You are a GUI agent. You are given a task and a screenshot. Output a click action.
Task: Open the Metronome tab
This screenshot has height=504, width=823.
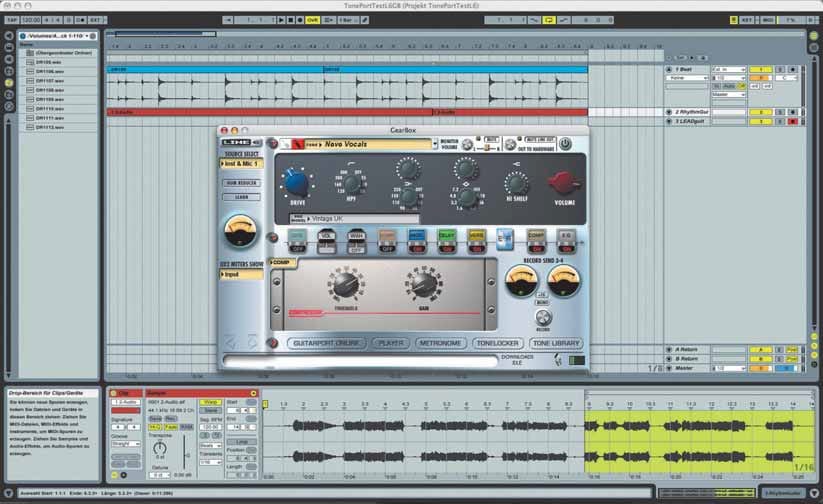pyautogui.click(x=440, y=343)
